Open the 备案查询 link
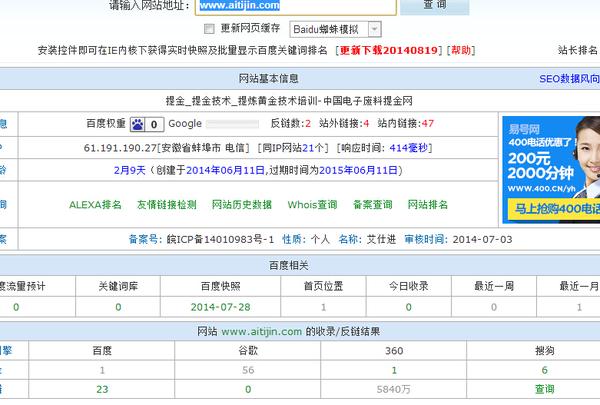600x405 pixels. 372,205
